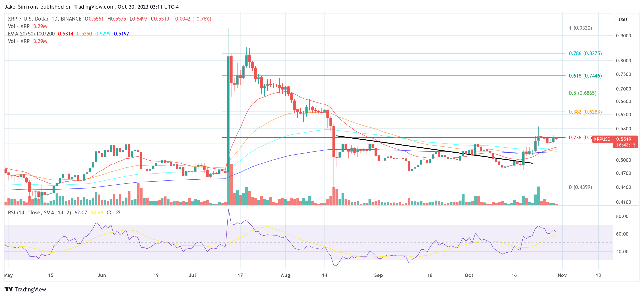Click the current price label 0.5519
Viewport: 644px width, 297px height.
pyautogui.click(x=624, y=139)
